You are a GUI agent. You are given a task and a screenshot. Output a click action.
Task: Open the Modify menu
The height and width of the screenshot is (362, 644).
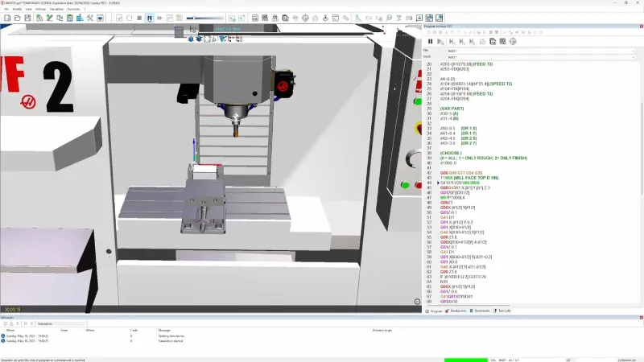coord(17,9)
